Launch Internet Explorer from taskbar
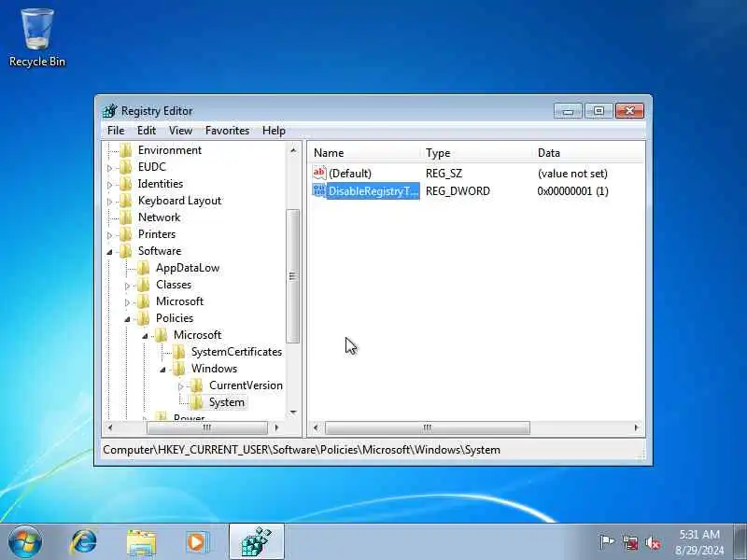Image resolution: width=747 pixels, height=560 pixels. pos(83,542)
